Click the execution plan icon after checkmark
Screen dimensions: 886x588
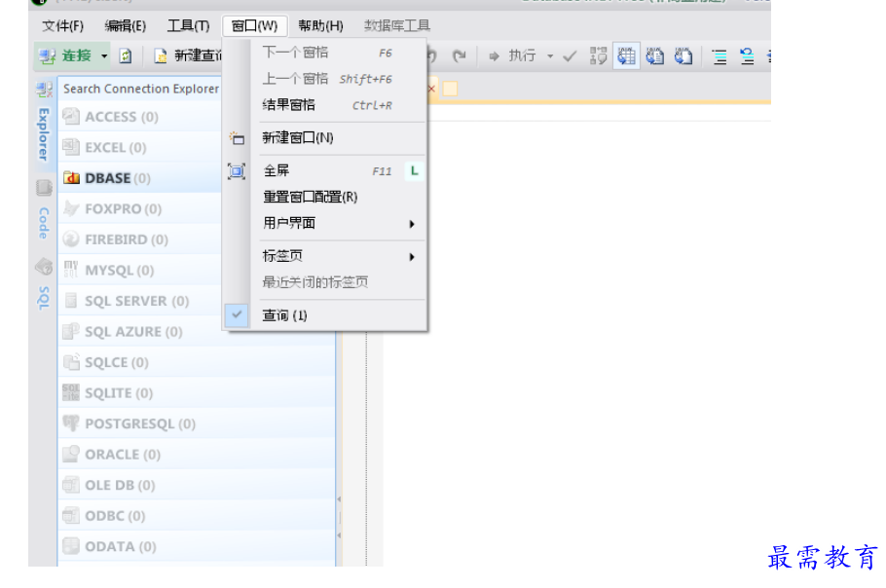[x=598, y=55]
